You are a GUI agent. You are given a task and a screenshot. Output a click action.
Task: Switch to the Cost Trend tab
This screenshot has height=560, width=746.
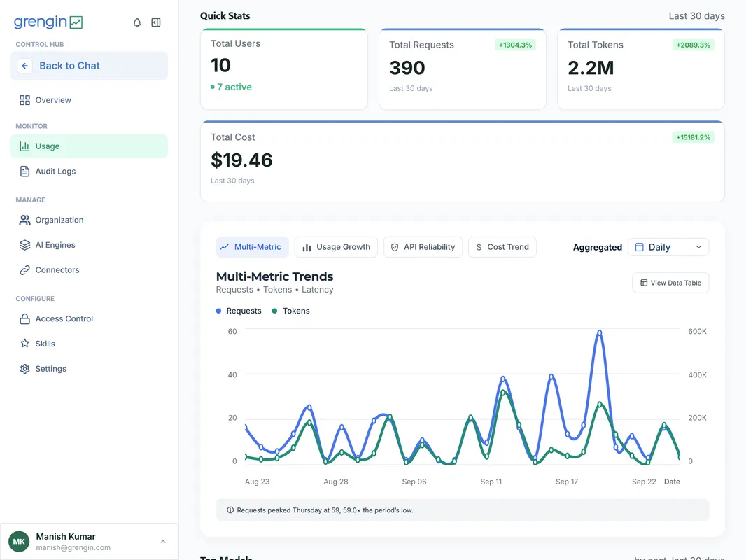(502, 247)
